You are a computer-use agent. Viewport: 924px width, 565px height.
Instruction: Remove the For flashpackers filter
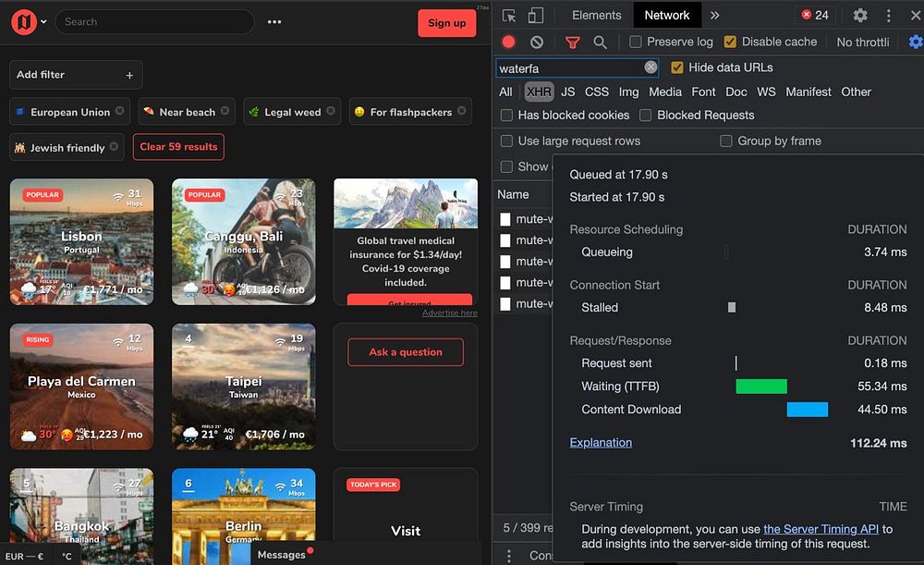pyautogui.click(x=461, y=110)
